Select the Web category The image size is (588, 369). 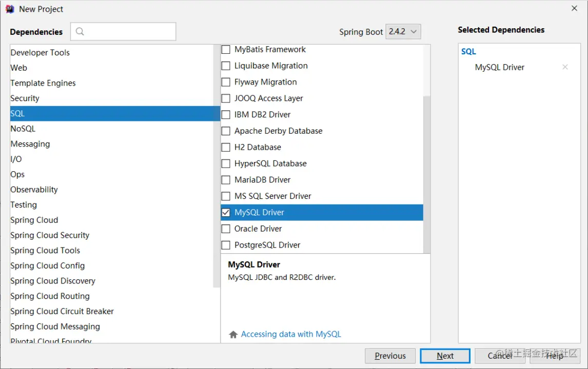pos(112,68)
